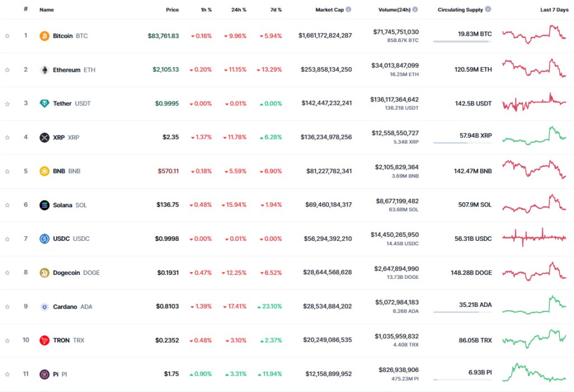Screen dimensions: 574x392
Task: Click the Bitcoin logo icon
Action: 44,36
